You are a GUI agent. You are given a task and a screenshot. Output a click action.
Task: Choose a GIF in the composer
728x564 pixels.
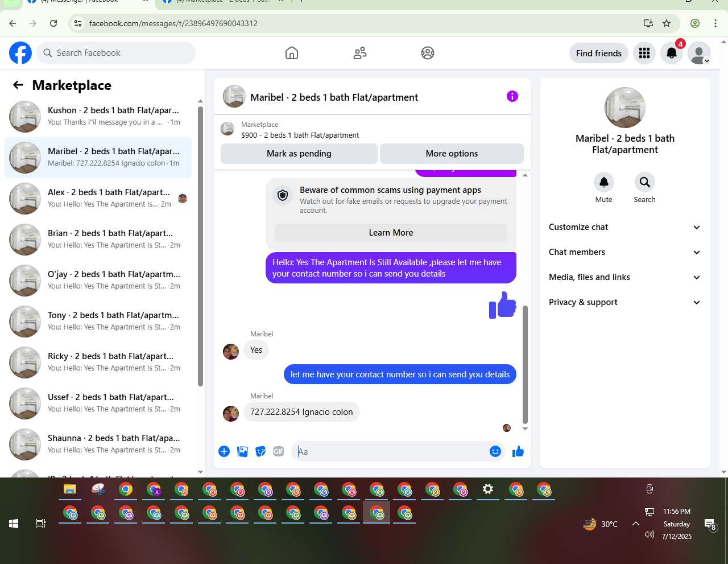[279, 451]
